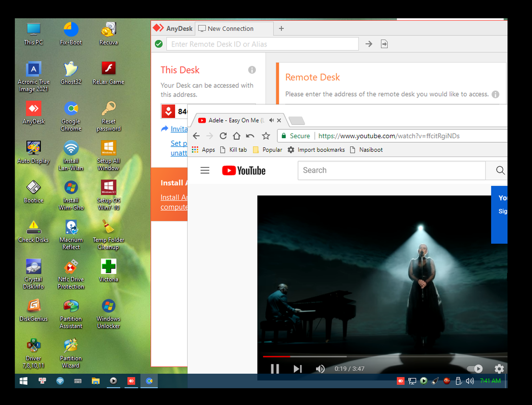The image size is (532, 405).
Task: Open Temp Folder Cleanup desktop icon
Action: point(109,235)
